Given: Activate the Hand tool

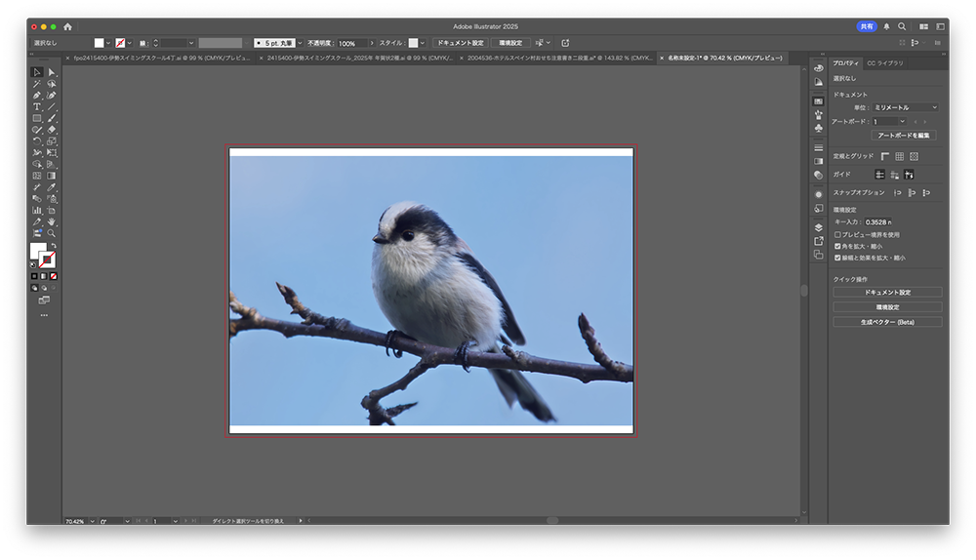Looking at the screenshot, I should click(52, 221).
